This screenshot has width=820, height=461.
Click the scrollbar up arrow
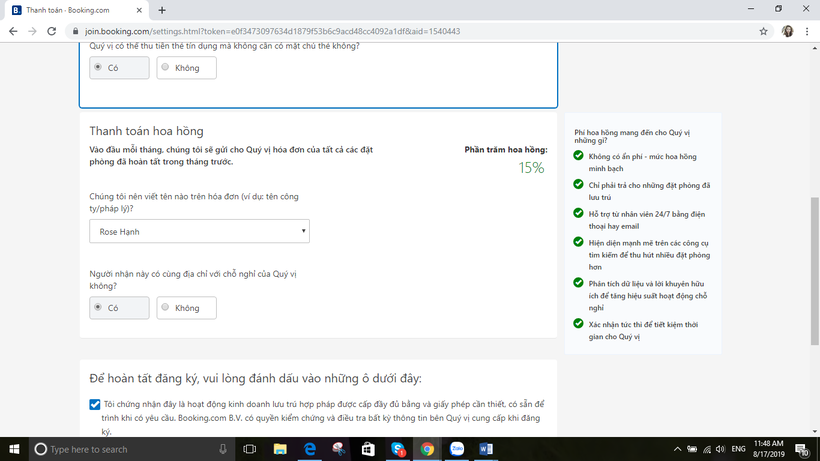[815, 48]
